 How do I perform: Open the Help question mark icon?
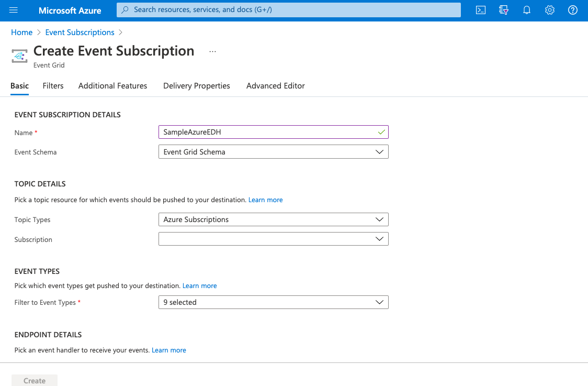pos(573,10)
